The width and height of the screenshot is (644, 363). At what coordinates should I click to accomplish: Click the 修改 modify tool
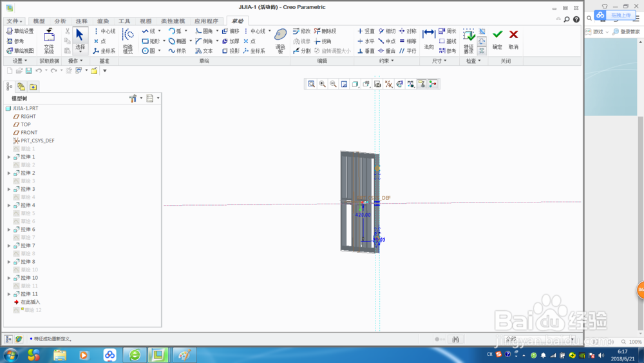coord(302,31)
